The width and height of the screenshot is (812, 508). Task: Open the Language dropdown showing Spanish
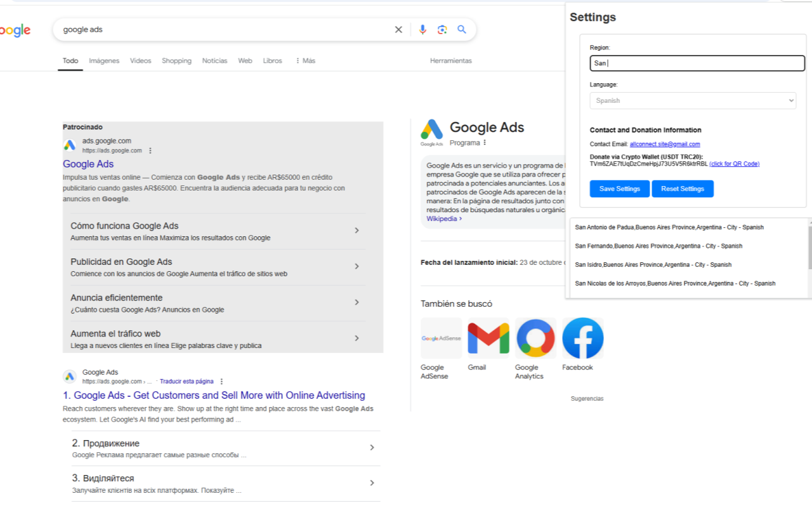(693, 100)
